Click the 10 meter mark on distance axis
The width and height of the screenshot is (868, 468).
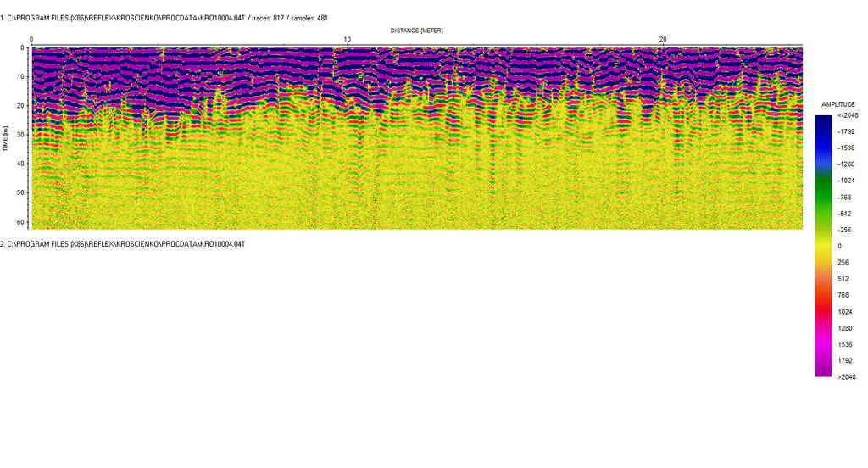[x=347, y=40]
